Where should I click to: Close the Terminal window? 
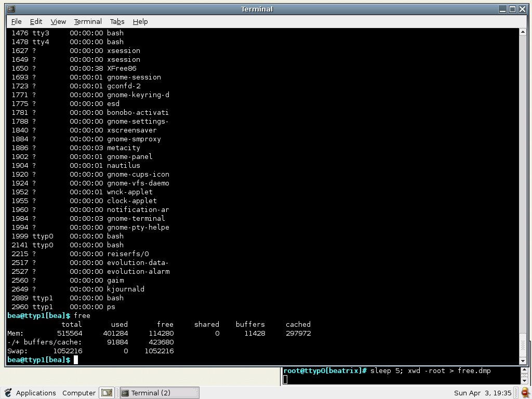tap(523, 9)
